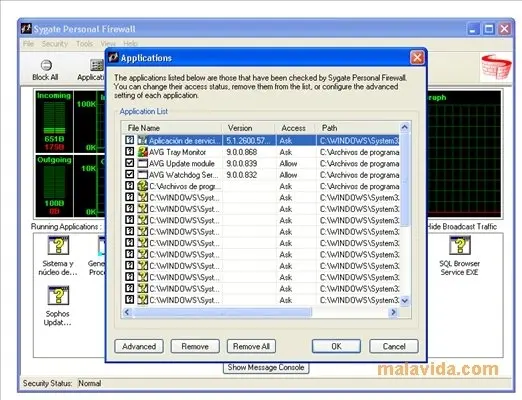
Task: Click left arrow of horizontal scrollbar
Action: (127, 312)
